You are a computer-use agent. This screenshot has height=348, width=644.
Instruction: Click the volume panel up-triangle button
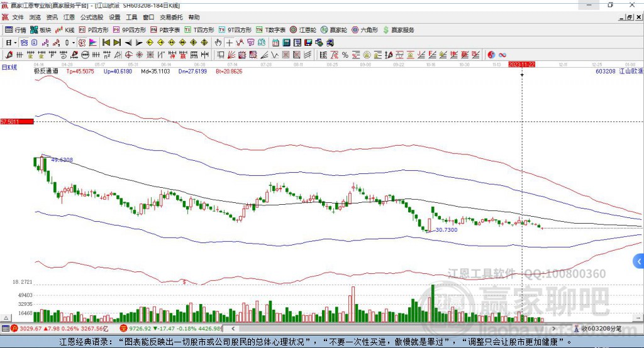tap(6, 318)
